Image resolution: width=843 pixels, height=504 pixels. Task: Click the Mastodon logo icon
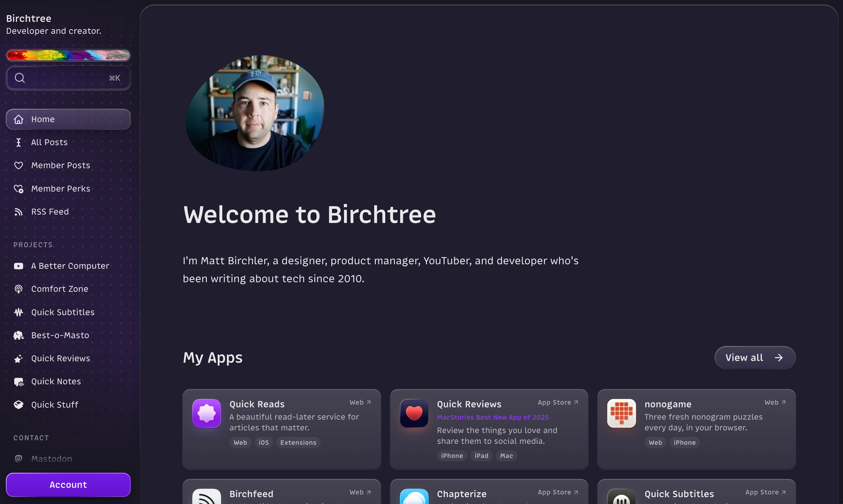pyautogui.click(x=18, y=459)
